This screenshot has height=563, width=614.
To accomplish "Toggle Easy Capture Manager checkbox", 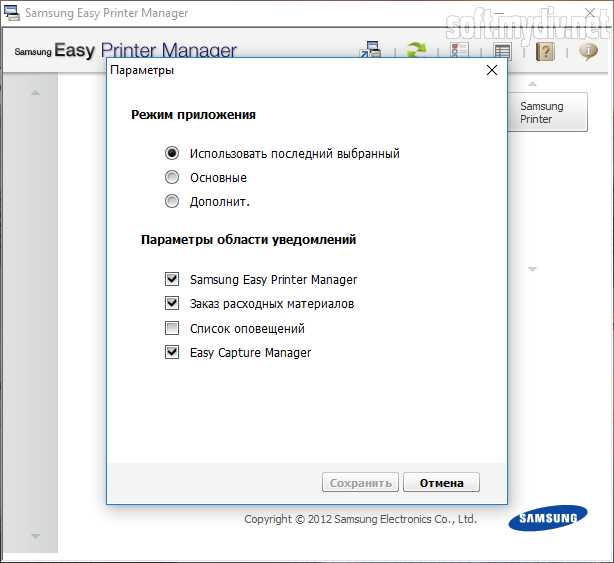I will [172, 352].
